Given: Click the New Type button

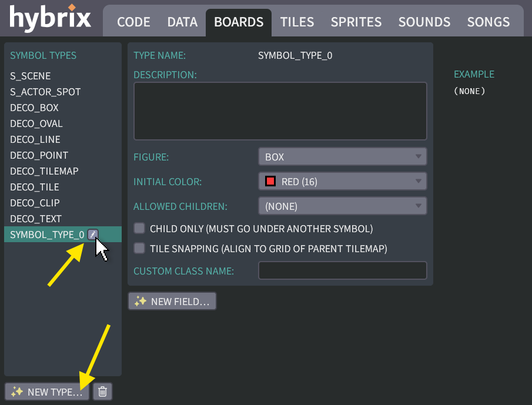Looking at the screenshot, I should tap(47, 391).
